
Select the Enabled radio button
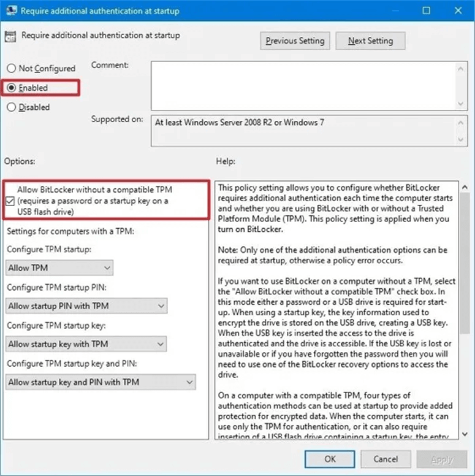coord(11,88)
